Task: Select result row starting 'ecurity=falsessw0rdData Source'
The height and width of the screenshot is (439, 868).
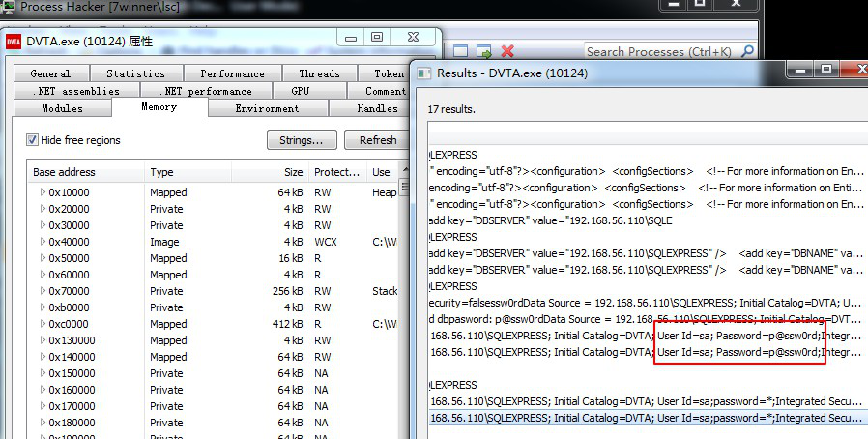Action: click(646, 303)
